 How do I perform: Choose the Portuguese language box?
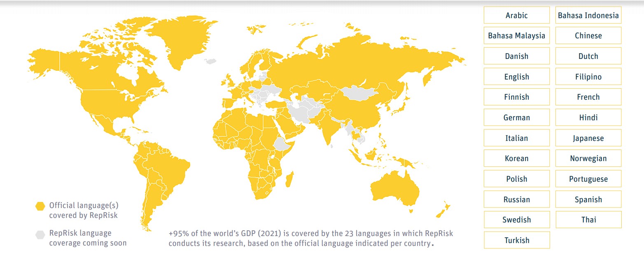point(588,179)
